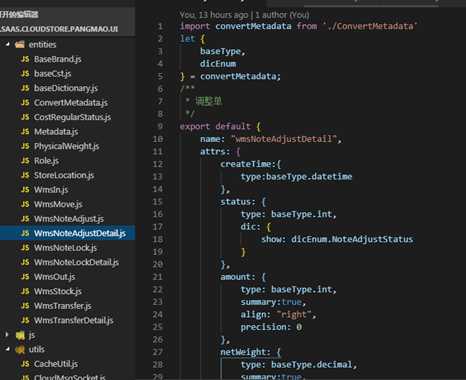Click 'align: "right",' on line 24

tap(278, 315)
